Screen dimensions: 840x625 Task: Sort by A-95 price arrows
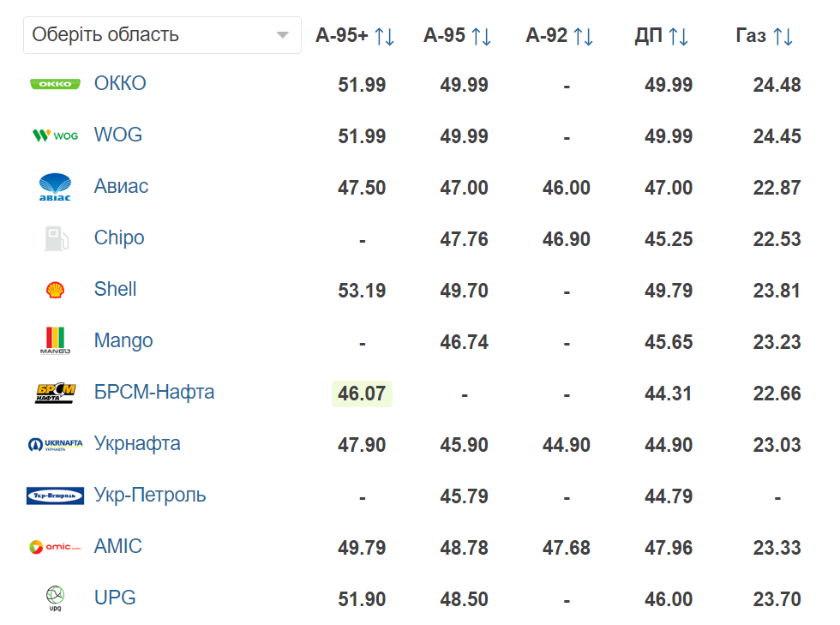click(481, 37)
